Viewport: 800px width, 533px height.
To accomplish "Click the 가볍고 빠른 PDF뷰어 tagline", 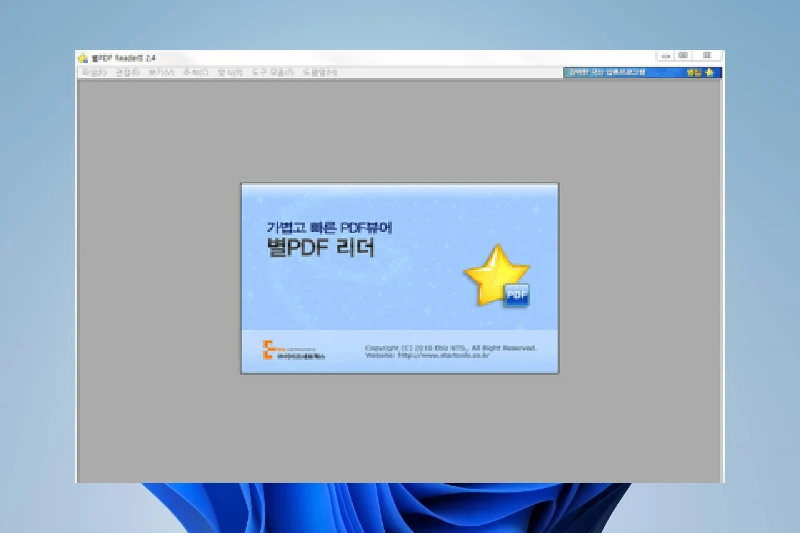I will (330, 227).
